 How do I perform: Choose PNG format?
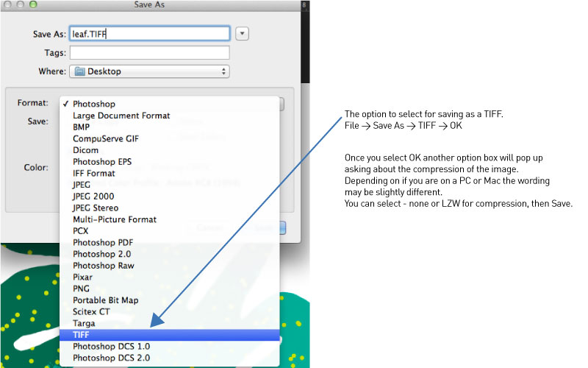click(x=170, y=289)
